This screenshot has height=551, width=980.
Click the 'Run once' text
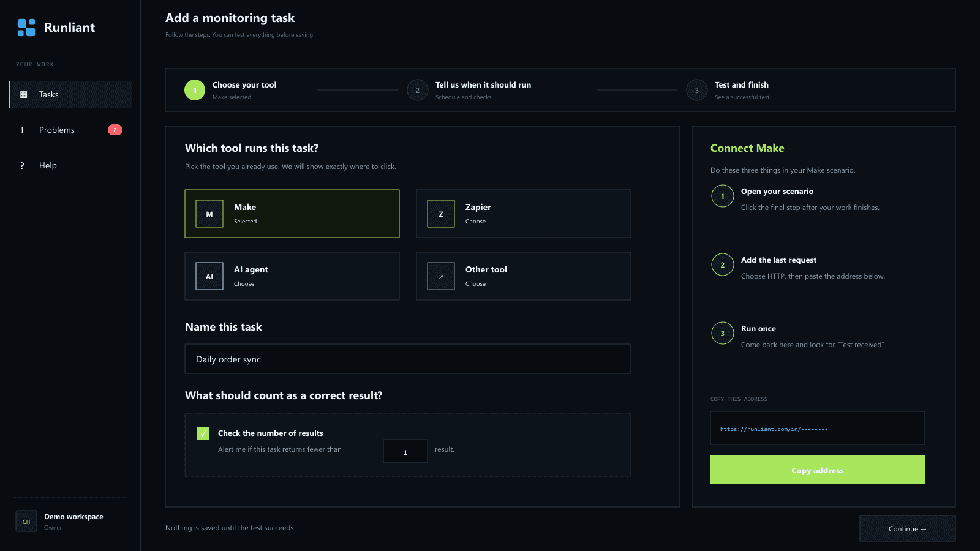click(758, 329)
